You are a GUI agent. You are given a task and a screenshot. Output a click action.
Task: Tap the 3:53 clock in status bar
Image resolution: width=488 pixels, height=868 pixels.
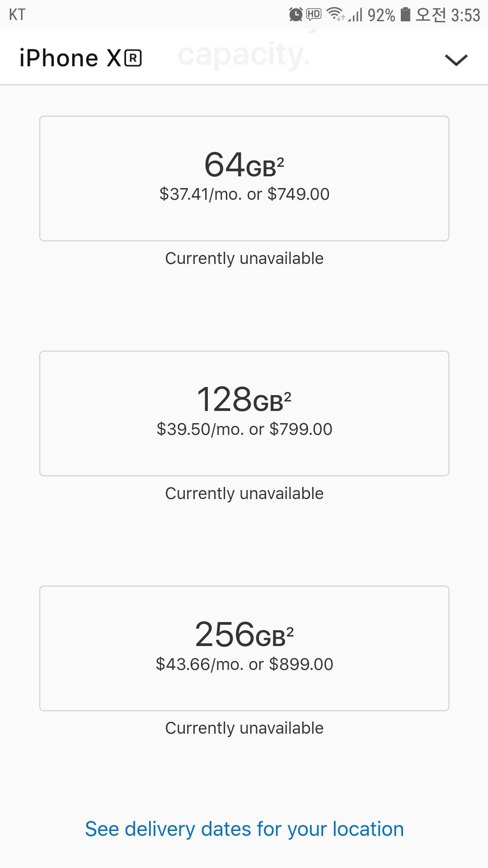point(466,15)
